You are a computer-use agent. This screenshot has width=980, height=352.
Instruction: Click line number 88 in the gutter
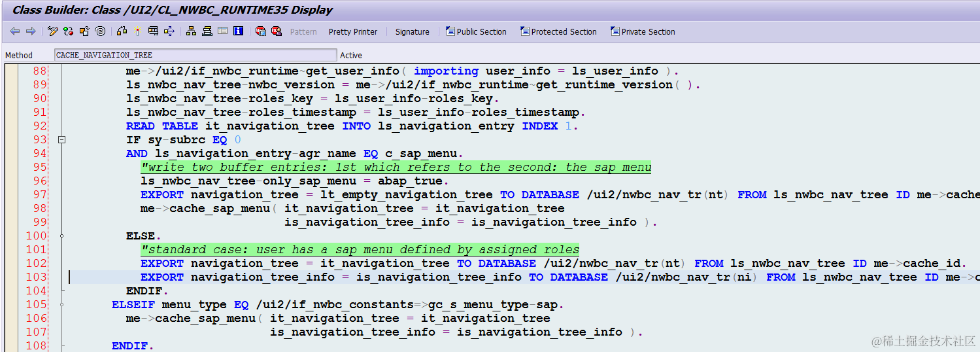point(39,71)
